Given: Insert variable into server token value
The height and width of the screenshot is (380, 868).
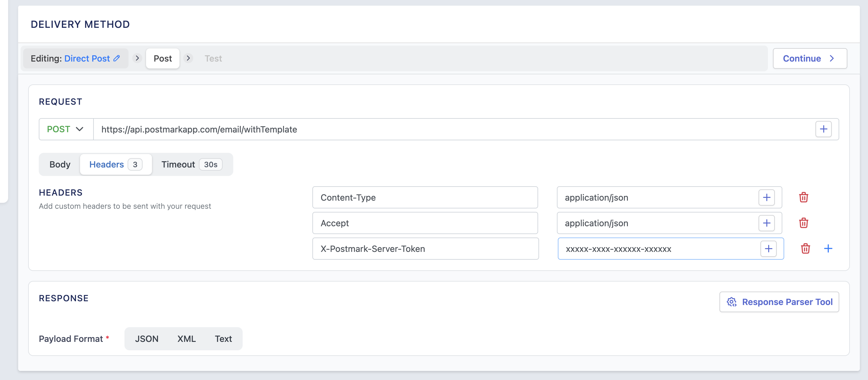Looking at the screenshot, I should tap(768, 249).
